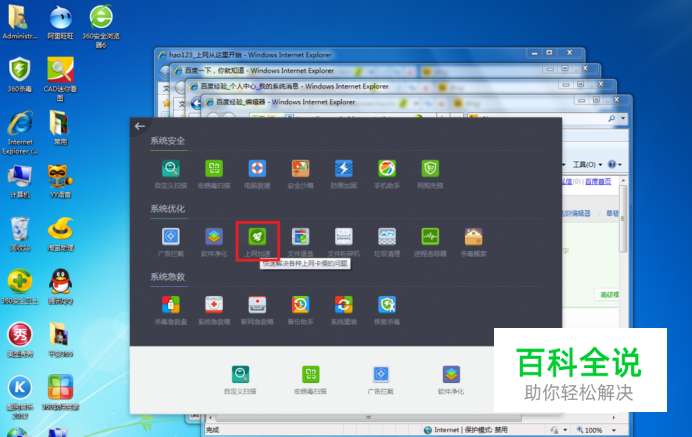Open the 进程追踪器 tool
692x437 pixels.
point(430,242)
